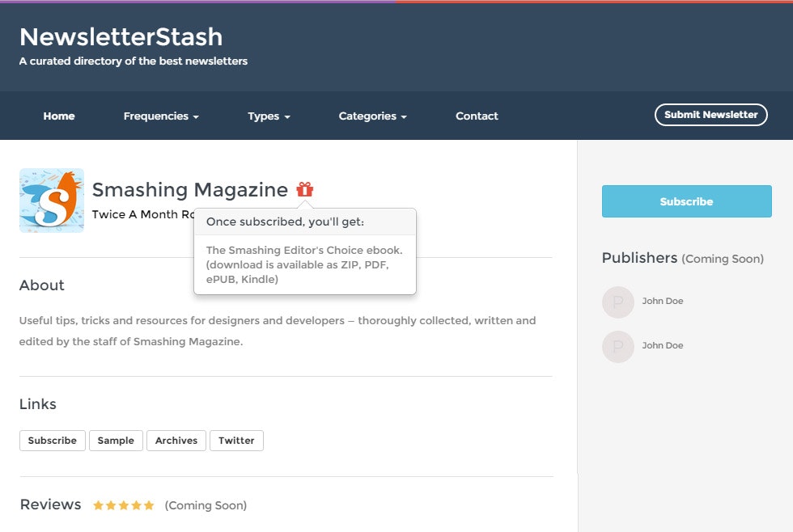Viewport: 793px width, 532px height.
Task: Open the Types menu
Action: (268, 116)
